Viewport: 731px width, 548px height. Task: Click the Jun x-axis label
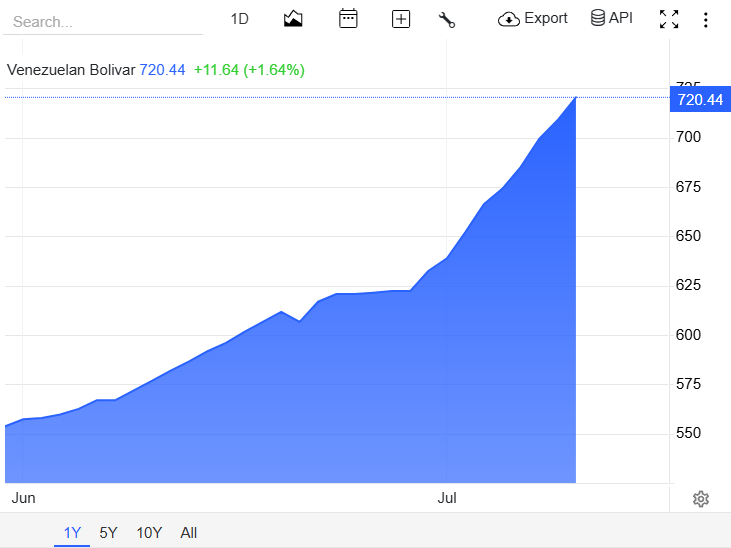pyautogui.click(x=23, y=498)
